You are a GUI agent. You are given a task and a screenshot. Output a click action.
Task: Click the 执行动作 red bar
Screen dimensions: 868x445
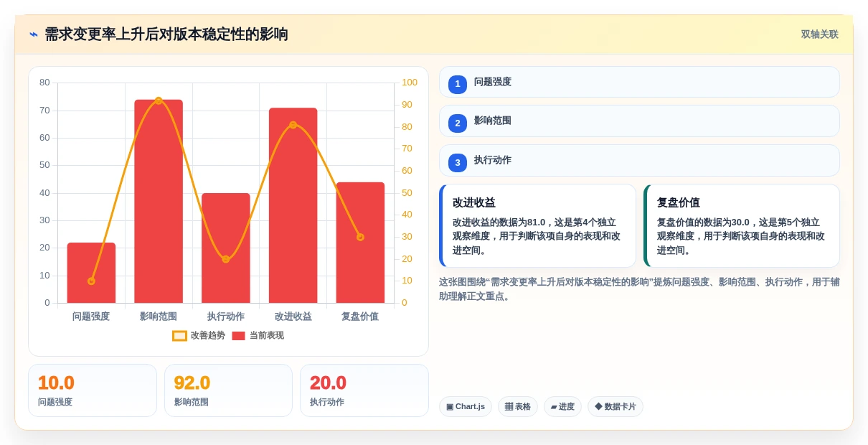click(226, 248)
